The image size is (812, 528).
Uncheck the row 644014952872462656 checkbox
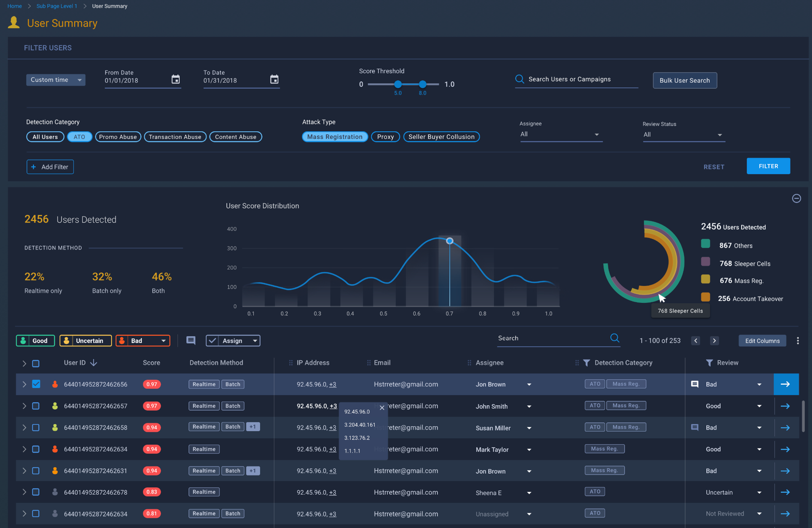pos(36,384)
